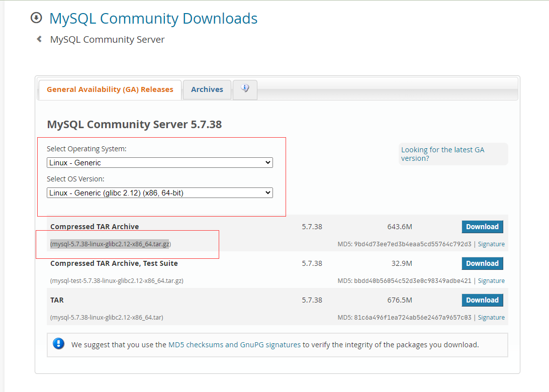Click the Compressed TAR Archive, Test Suite label
The height and width of the screenshot is (392, 549).
(x=114, y=263)
